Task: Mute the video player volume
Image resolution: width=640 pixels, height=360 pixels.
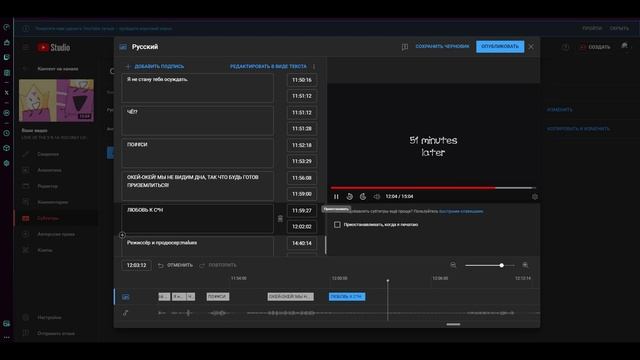Action: click(x=377, y=197)
